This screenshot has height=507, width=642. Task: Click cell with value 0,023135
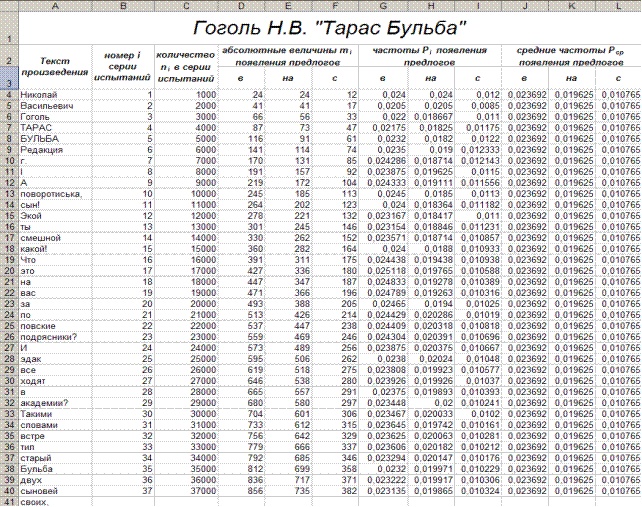(383, 491)
